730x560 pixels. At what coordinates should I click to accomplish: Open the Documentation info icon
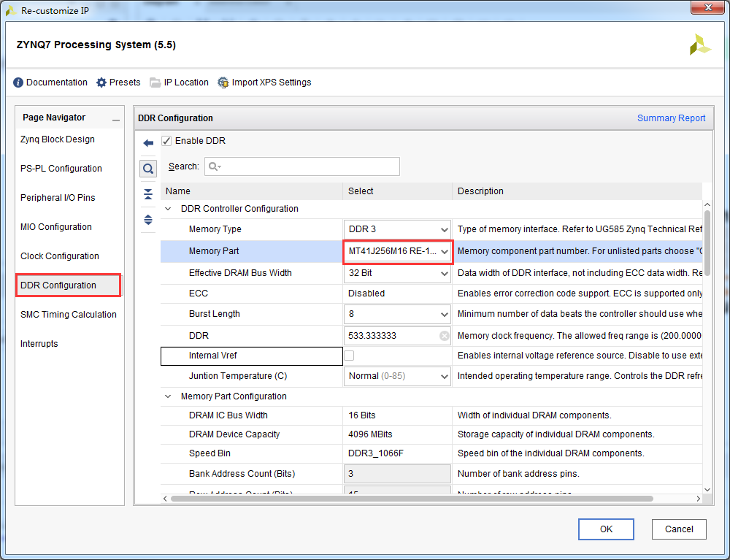[x=18, y=83]
